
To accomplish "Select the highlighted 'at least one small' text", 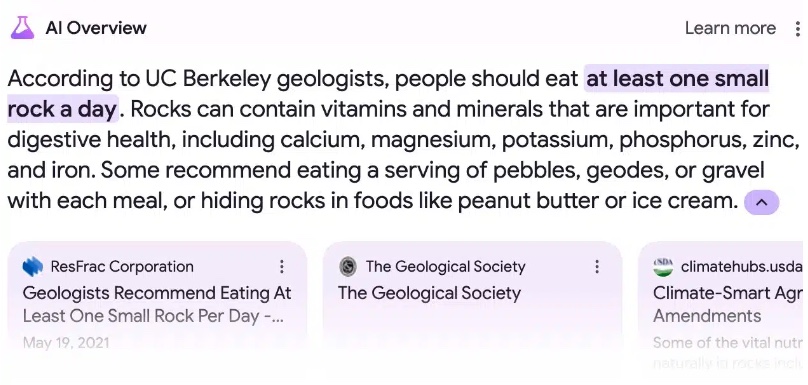I will (x=677, y=79).
